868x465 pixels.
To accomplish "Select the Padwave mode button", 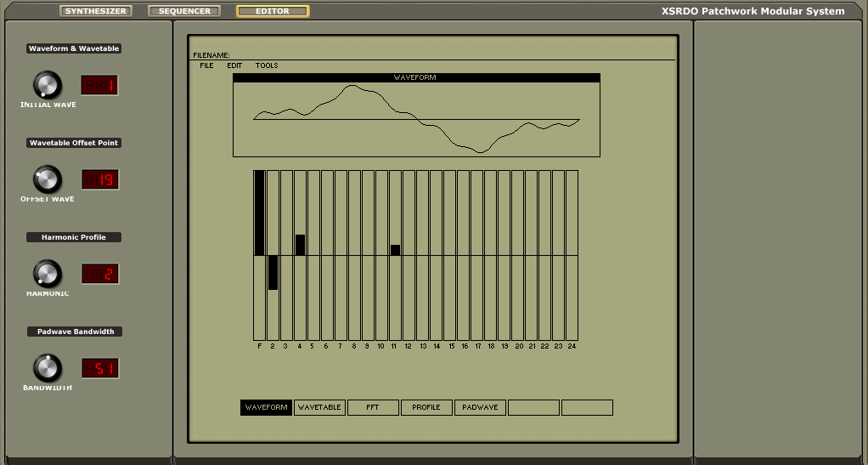I will pos(480,408).
